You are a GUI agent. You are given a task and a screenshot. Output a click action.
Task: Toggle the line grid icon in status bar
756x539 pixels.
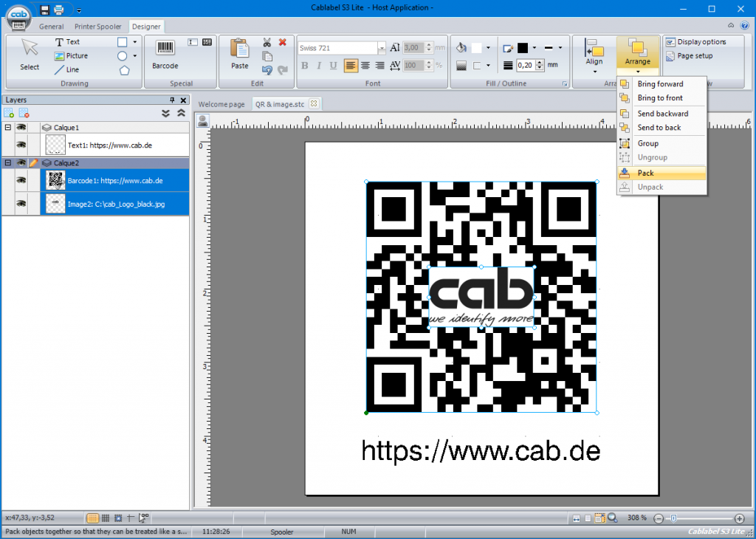coord(106,518)
